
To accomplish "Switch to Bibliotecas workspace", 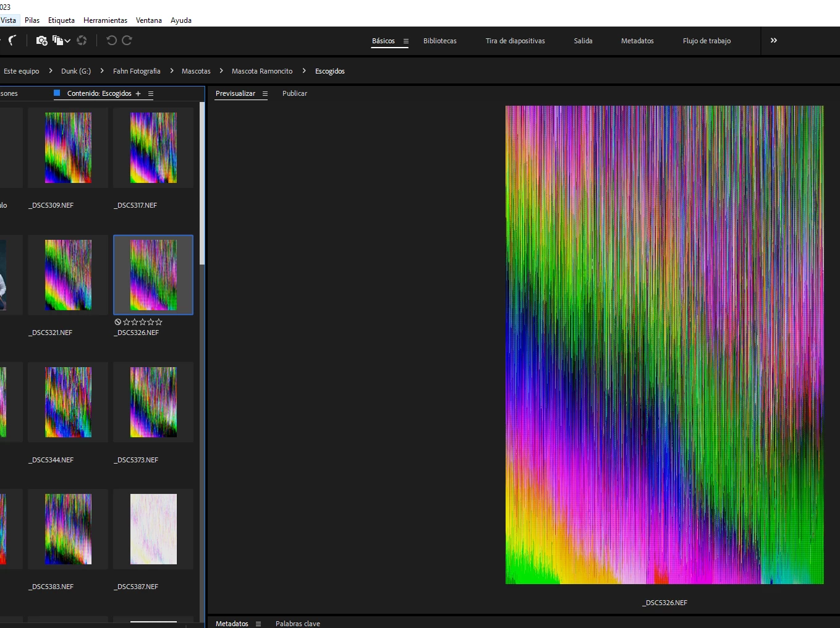I will click(x=440, y=41).
